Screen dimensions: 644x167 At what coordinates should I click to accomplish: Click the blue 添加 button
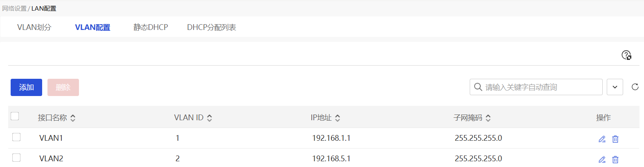pos(26,87)
